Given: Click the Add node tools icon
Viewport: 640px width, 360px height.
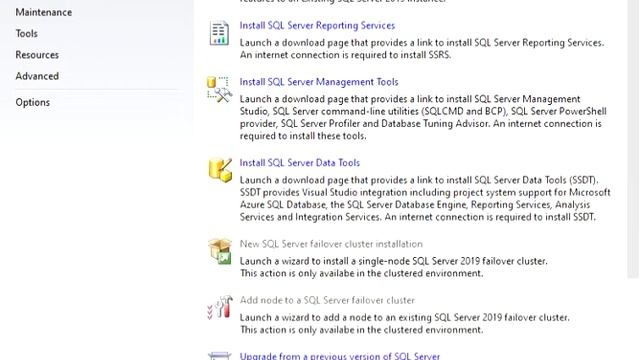Looking at the screenshot, I should click(x=220, y=307).
